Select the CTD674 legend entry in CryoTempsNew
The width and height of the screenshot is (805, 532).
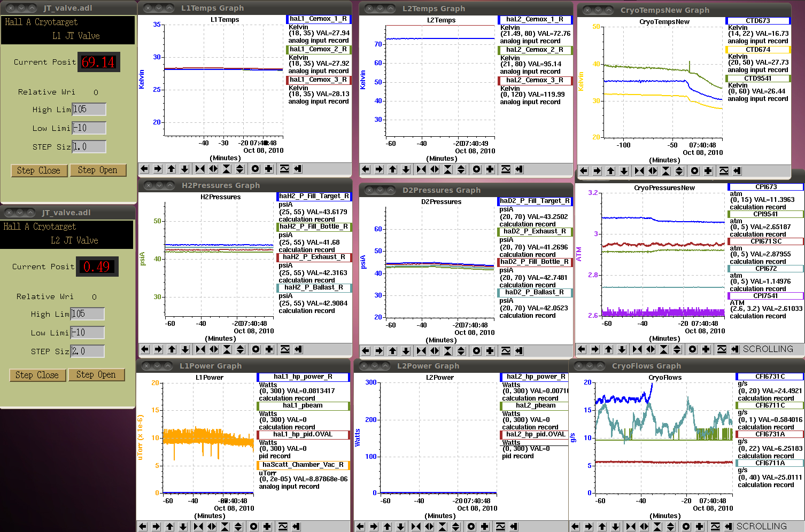(758, 50)
